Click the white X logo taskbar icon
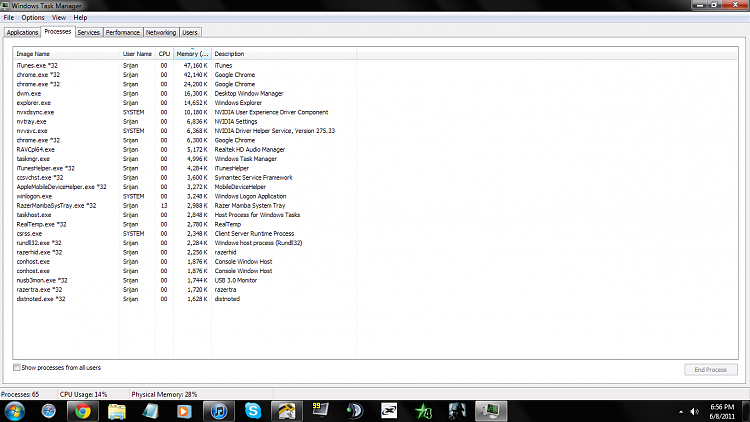The image size is (750, 422). (389, 411)
